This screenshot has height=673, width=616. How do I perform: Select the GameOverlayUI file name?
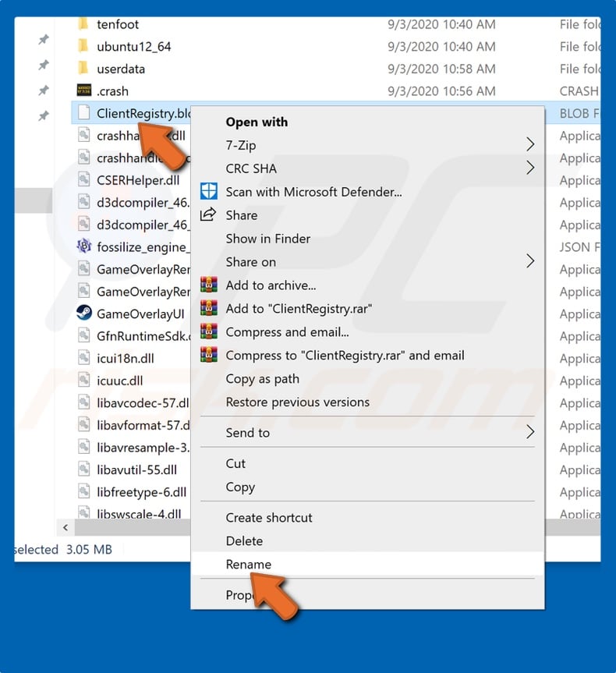[x=140, y=313]
